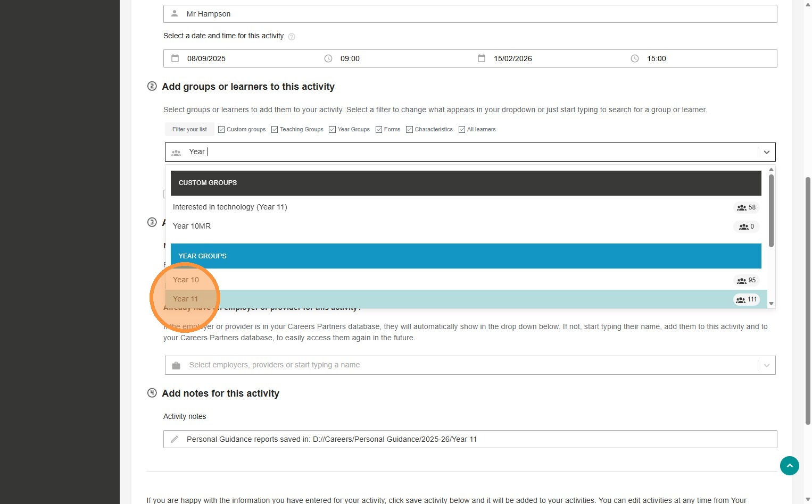Click the person icon beside Mr Hampson

pos(175,14)
